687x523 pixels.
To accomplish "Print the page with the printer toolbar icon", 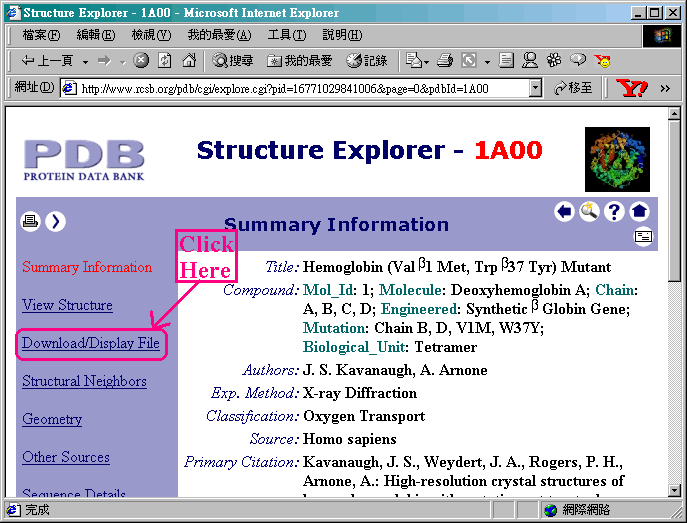I will click(445, 60).
